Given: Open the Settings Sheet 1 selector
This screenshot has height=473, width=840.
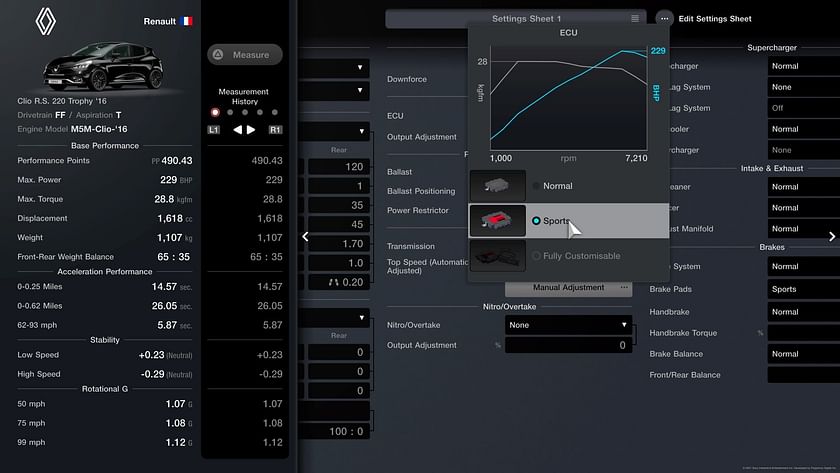Looking at the screenshot, I should pyautogui.click(x=515, y=19).
